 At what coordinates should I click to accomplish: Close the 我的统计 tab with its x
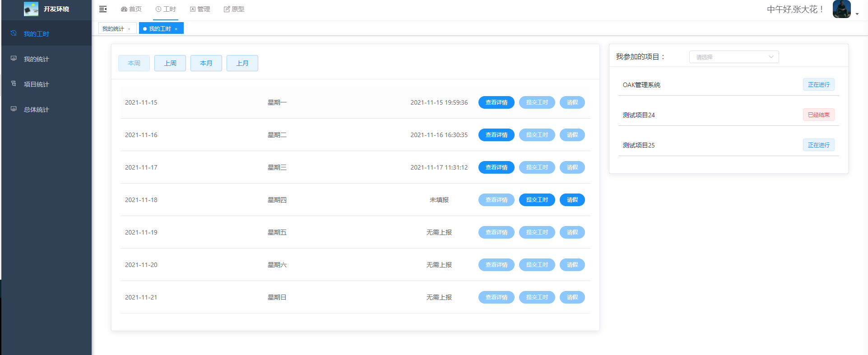click(129, 29)
